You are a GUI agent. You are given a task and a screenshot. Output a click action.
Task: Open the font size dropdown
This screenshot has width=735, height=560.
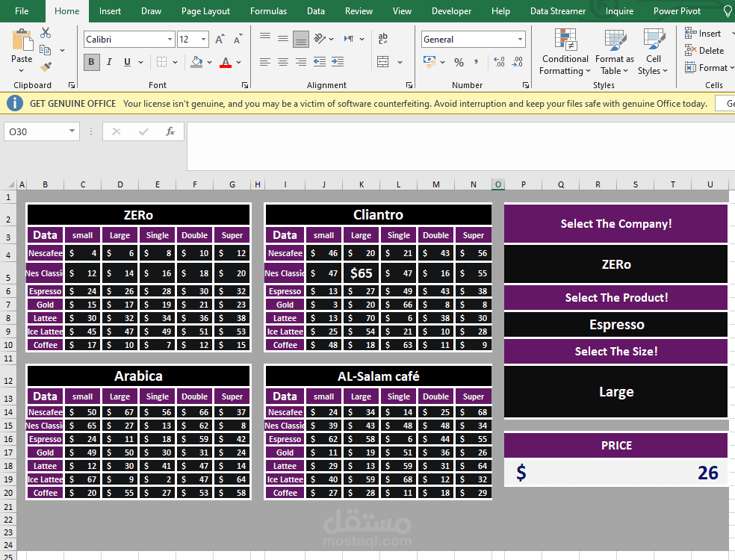203,40
